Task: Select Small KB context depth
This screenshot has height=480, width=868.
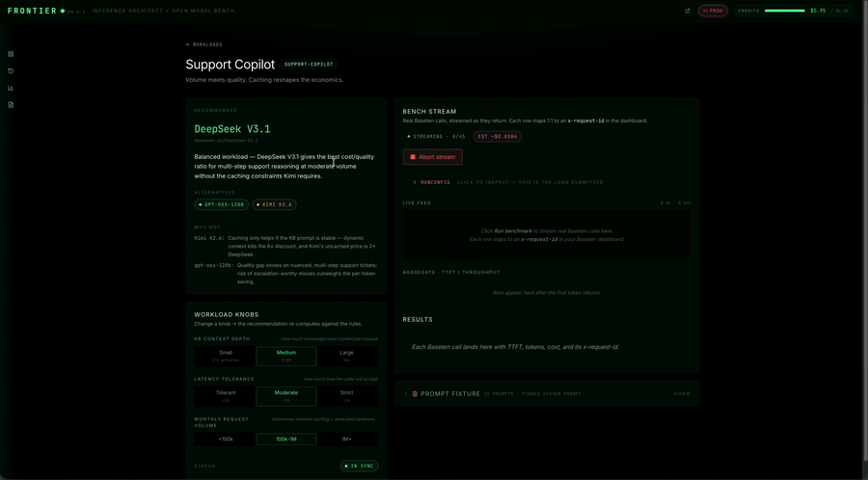Action: 226,356
